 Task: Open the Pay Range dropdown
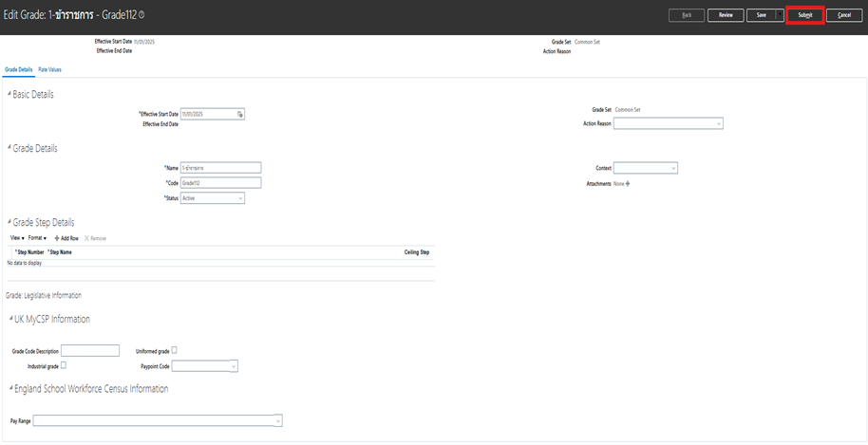pyautogui.click(x=158, y=420)
